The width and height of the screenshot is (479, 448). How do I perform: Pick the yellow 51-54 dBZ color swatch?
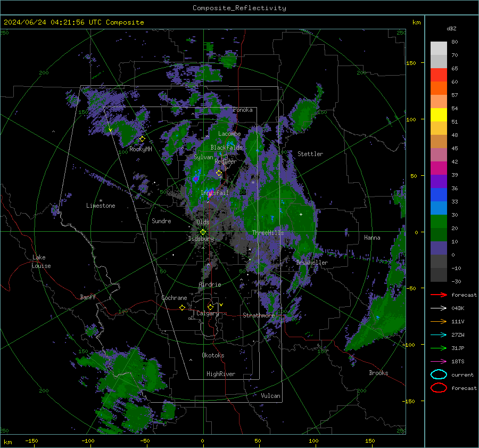click(439, 115)
